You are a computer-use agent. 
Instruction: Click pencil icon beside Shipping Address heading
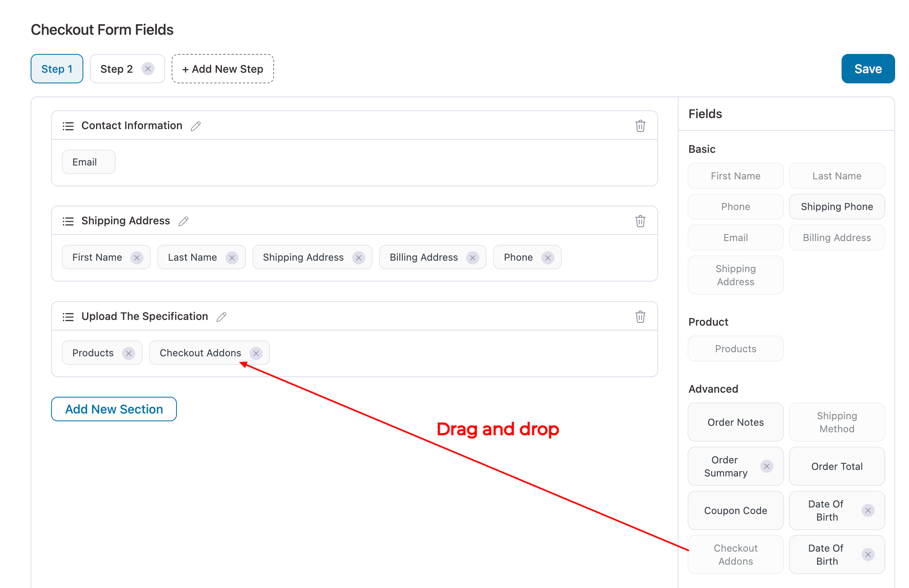pos(183,221)
